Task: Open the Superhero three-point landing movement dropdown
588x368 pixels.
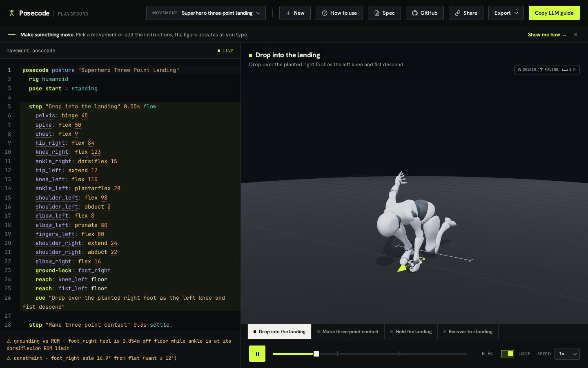Action: pyautogui.click(x=206, y=13)
